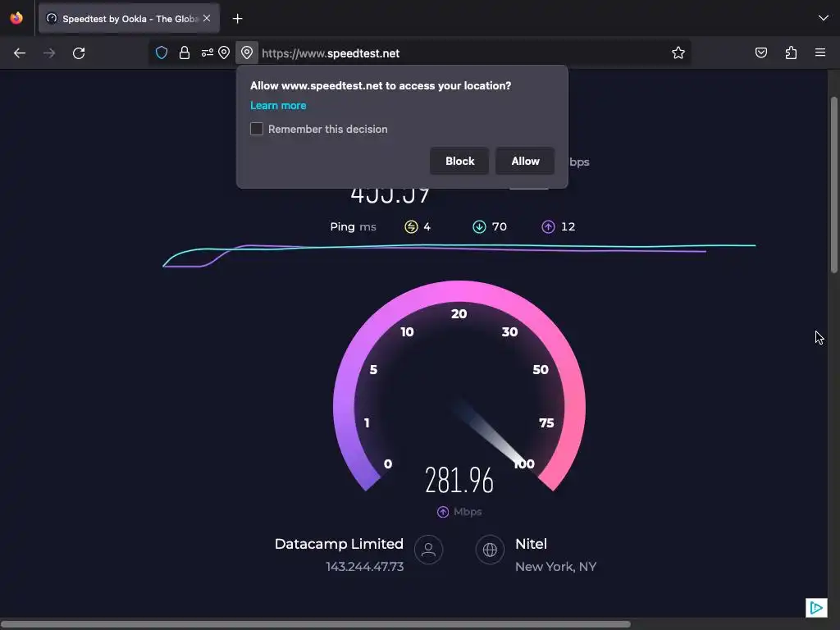Click the speedometer gauge needle

click(x=491, y=434)
